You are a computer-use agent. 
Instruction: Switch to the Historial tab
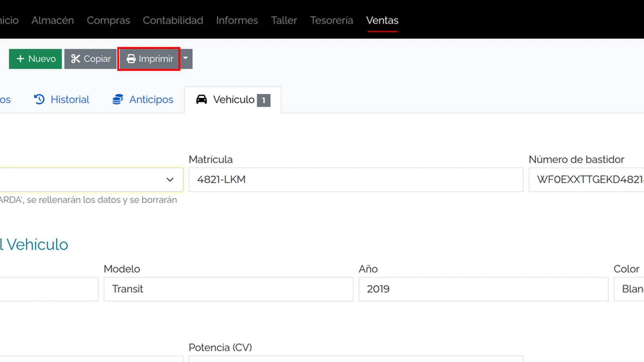coord(62,99)
